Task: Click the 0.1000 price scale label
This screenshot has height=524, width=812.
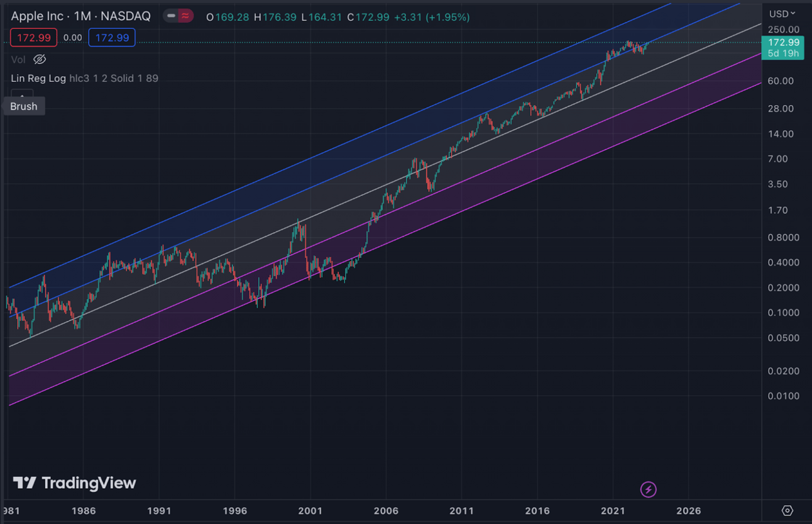Action: (783, 313)
